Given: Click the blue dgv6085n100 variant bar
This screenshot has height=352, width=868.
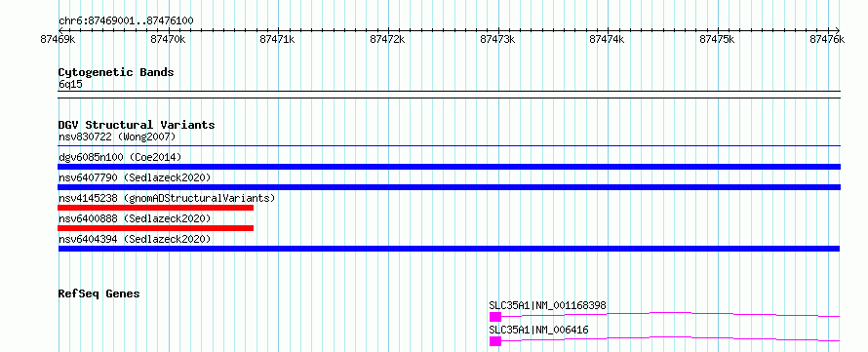Looking at the screenshot, I should pyautogui.click(x=449, y=167).
